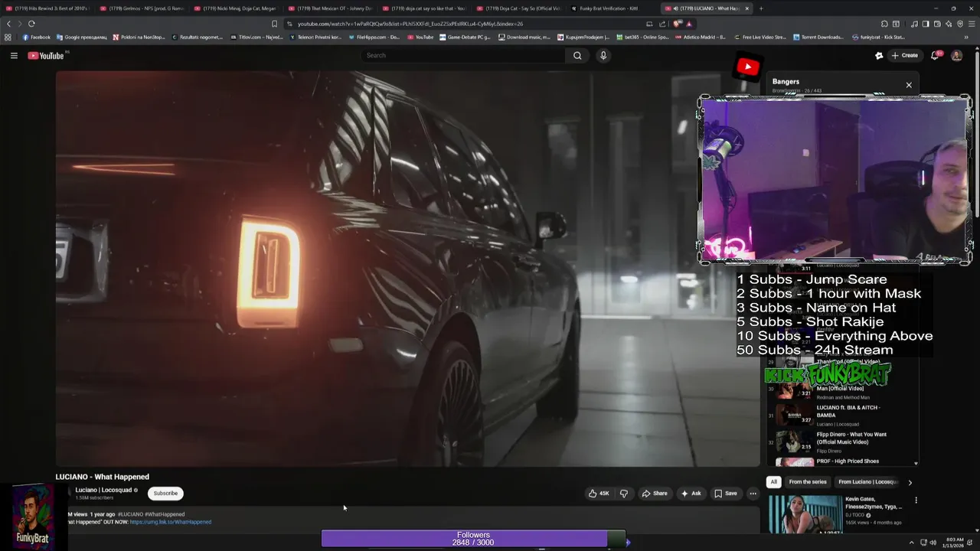Open the YouTube hamburger guide menu
This screenshot has width=980, height=551.
pyautogui.click(x=14, y=55)
